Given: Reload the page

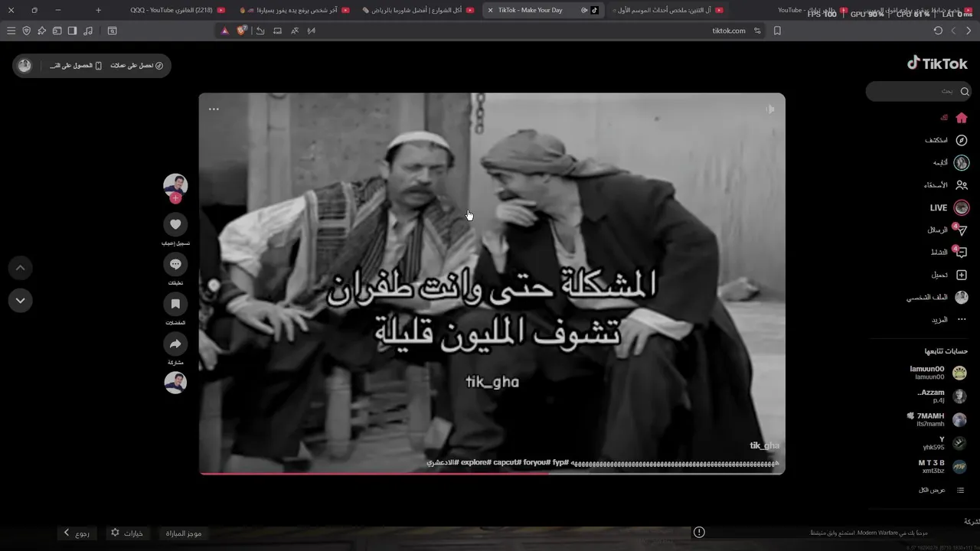Looking at the screenshot, I should (938, 31).
